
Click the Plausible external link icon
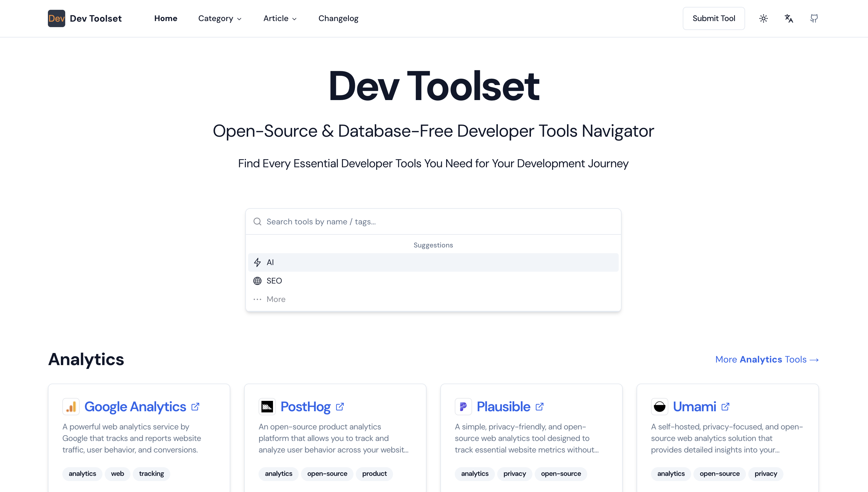(x=540, y=407)
